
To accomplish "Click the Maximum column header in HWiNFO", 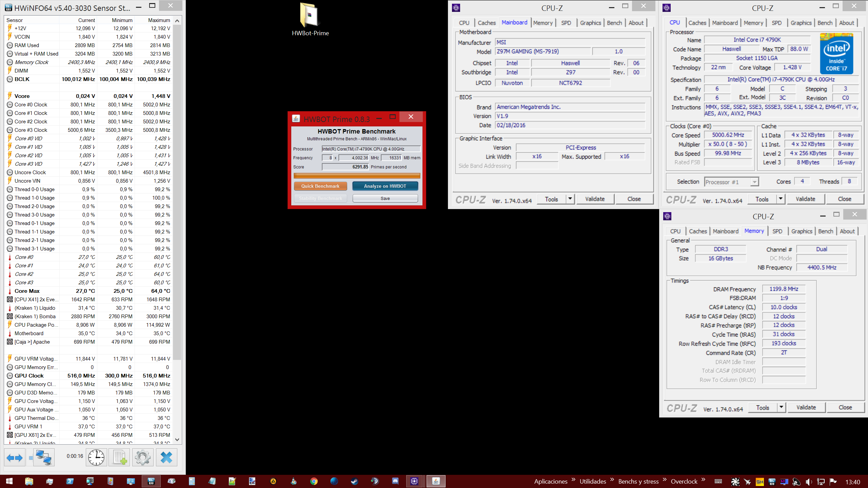I will click(x=153, y=20).
